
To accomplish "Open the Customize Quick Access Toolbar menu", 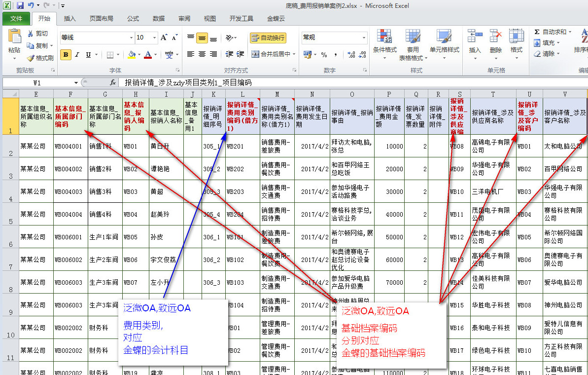I will pos(63,6).
